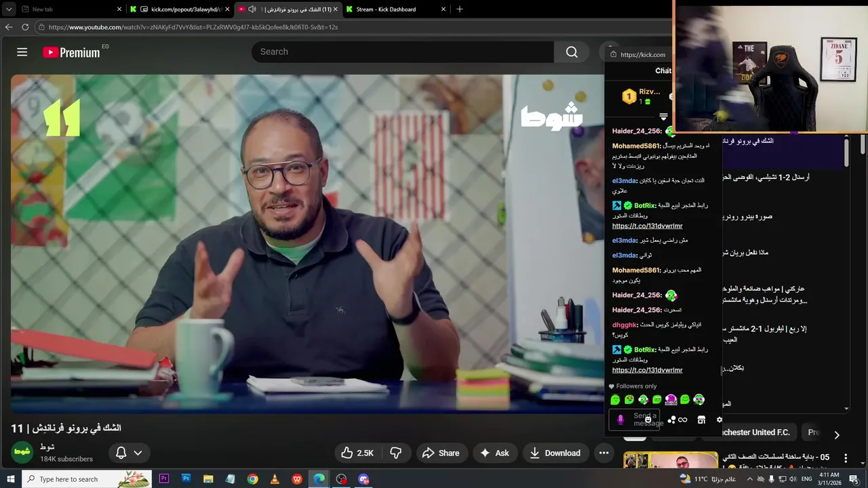Pick the first green emote in chat quickbar
The height and width of the screenshot is (488, 868).
point(615,400)
